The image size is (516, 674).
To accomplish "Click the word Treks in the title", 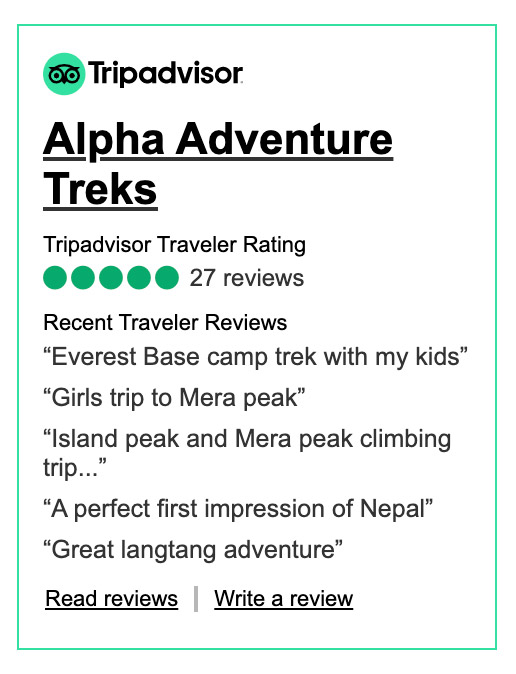I will (101, 190).
